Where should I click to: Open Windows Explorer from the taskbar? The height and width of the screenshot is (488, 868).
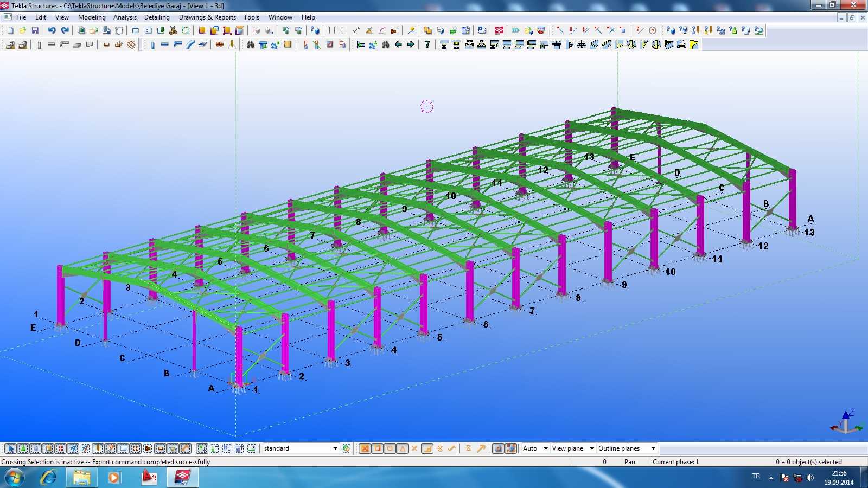click(82, 478)
